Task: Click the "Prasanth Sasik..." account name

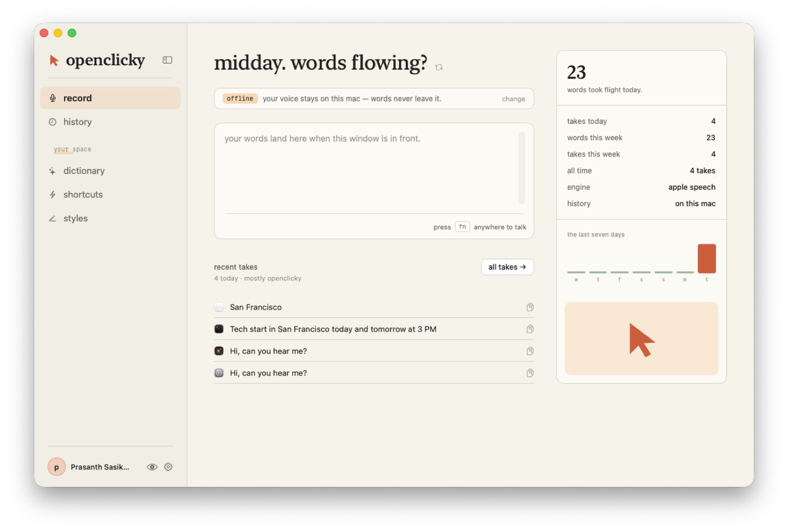Action: (100, 467)
